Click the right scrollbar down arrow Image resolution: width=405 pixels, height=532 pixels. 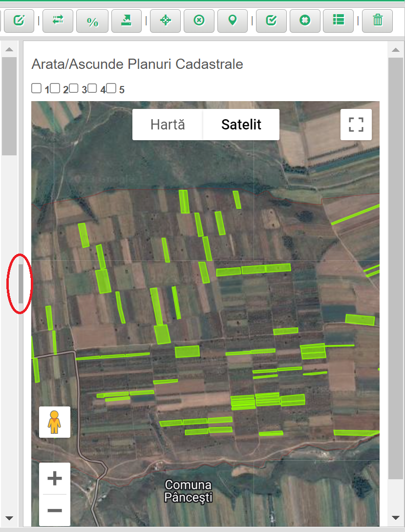tap(396, 518)
